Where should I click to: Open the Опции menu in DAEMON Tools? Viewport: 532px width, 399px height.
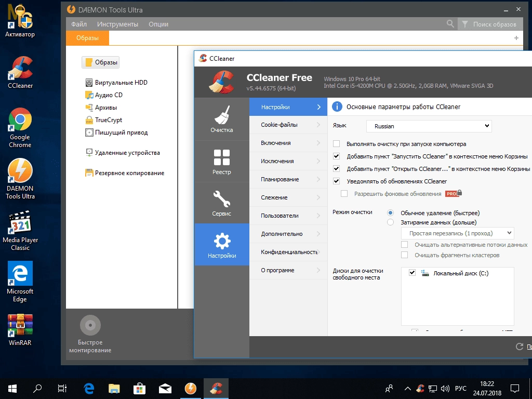point(158,24)
